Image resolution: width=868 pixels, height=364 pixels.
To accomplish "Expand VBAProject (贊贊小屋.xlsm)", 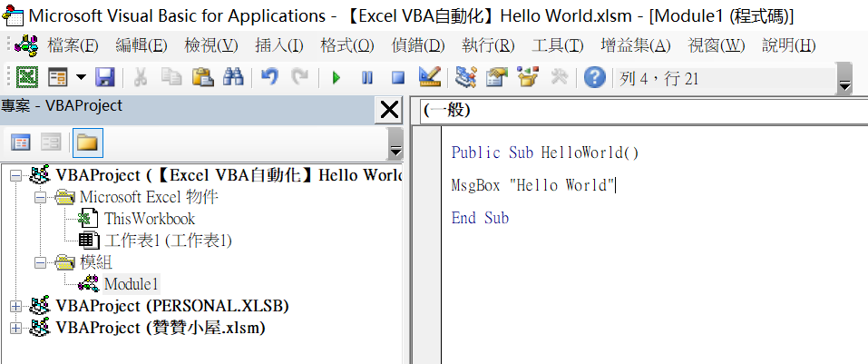I will pos(16,328).
